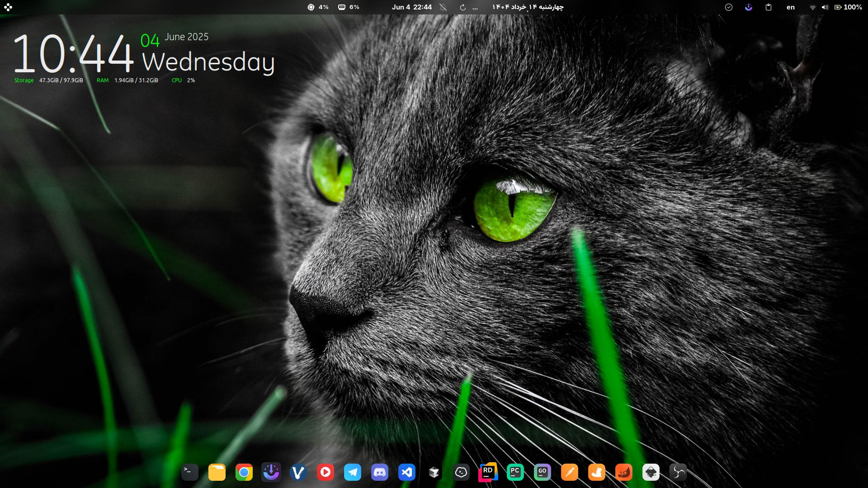Launch the blue V app icon in dock
This screenshot has height=488, width=868.
point(298,472)
